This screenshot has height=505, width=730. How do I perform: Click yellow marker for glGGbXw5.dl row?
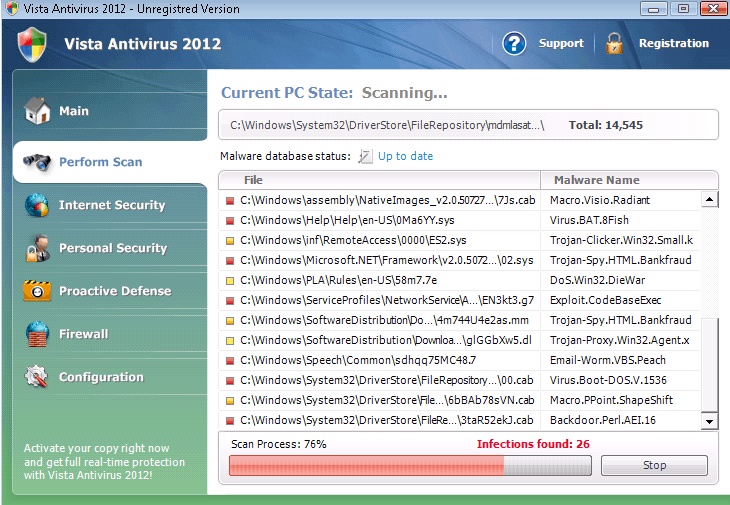230,341
